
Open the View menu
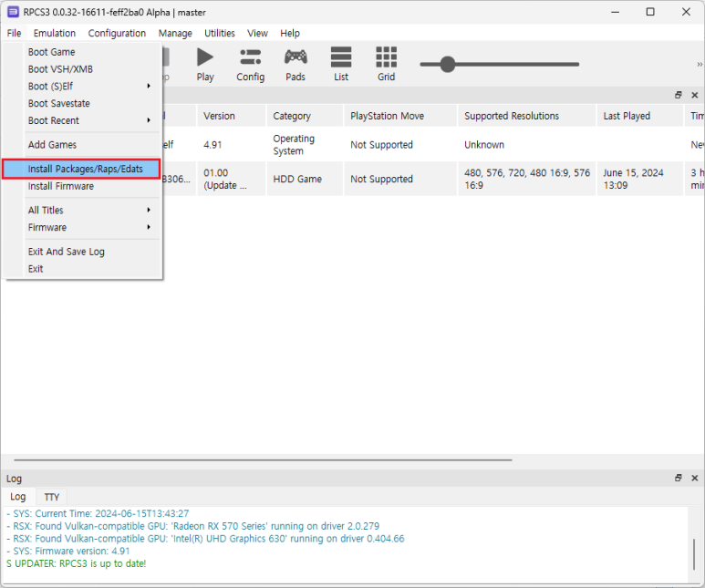(257, 33)
